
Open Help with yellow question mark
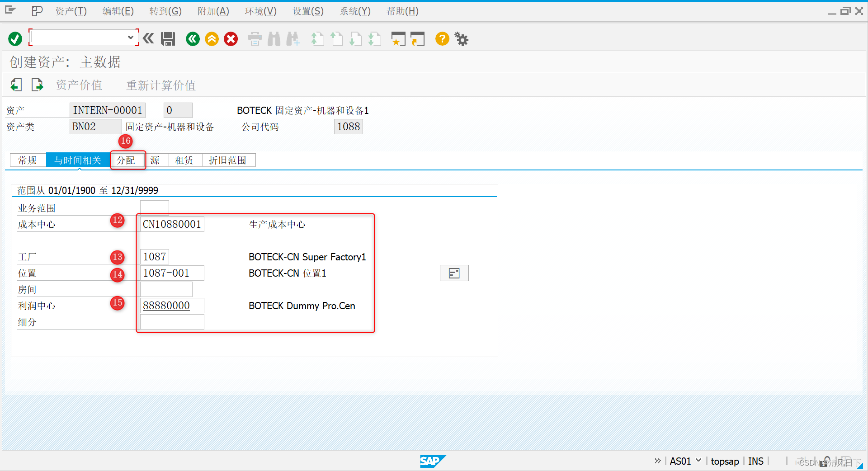pos(442,39)
